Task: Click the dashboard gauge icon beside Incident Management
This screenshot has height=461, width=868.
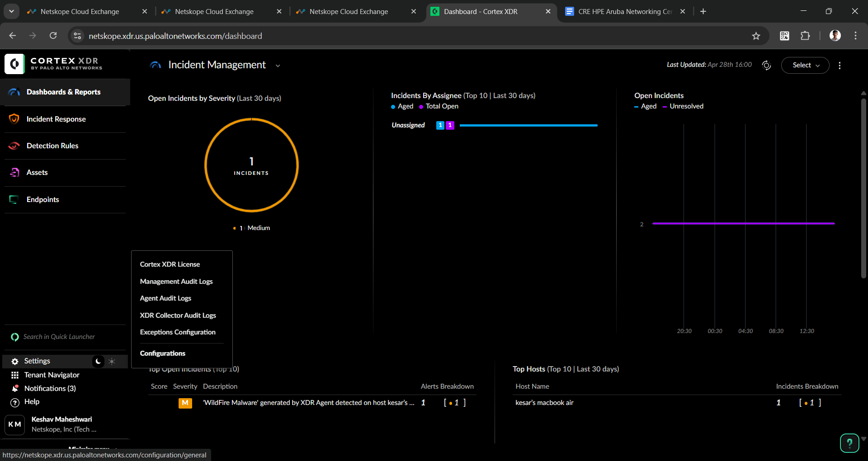Action: [156, 65]
